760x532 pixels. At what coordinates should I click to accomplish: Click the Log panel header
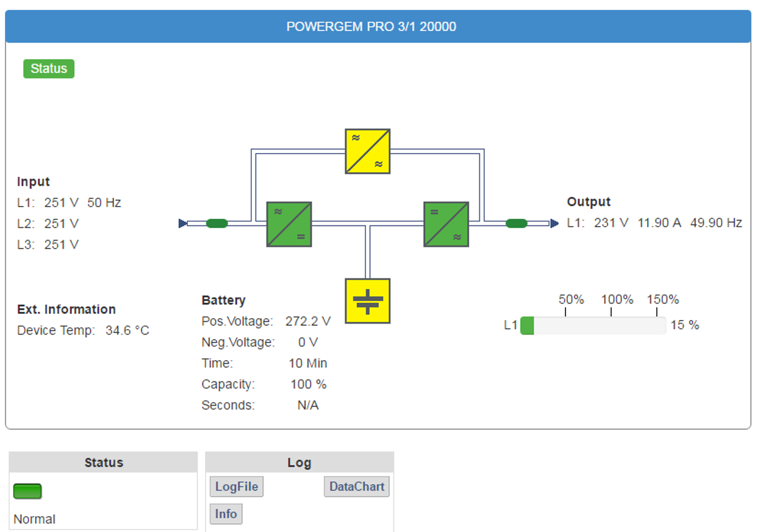(299, 463)
